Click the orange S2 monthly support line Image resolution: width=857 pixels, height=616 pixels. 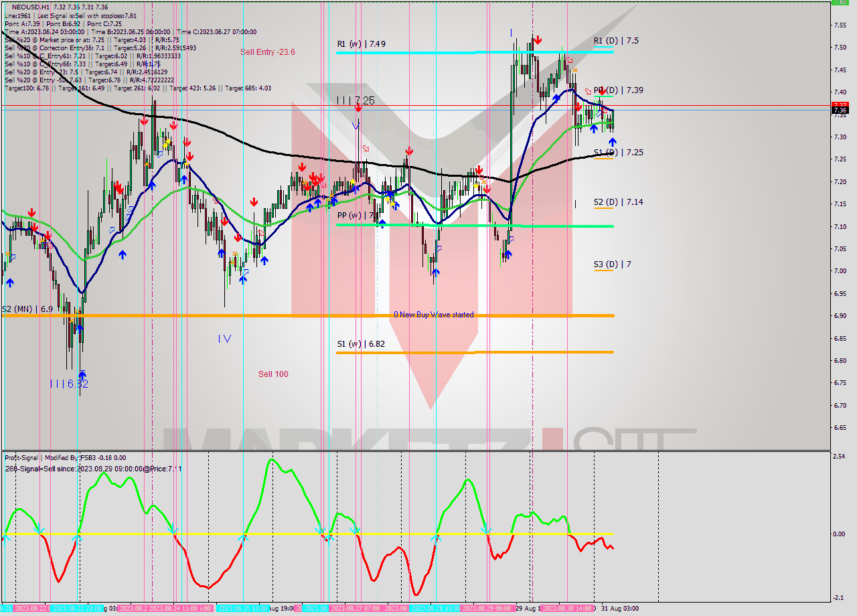tap(308, 315)
